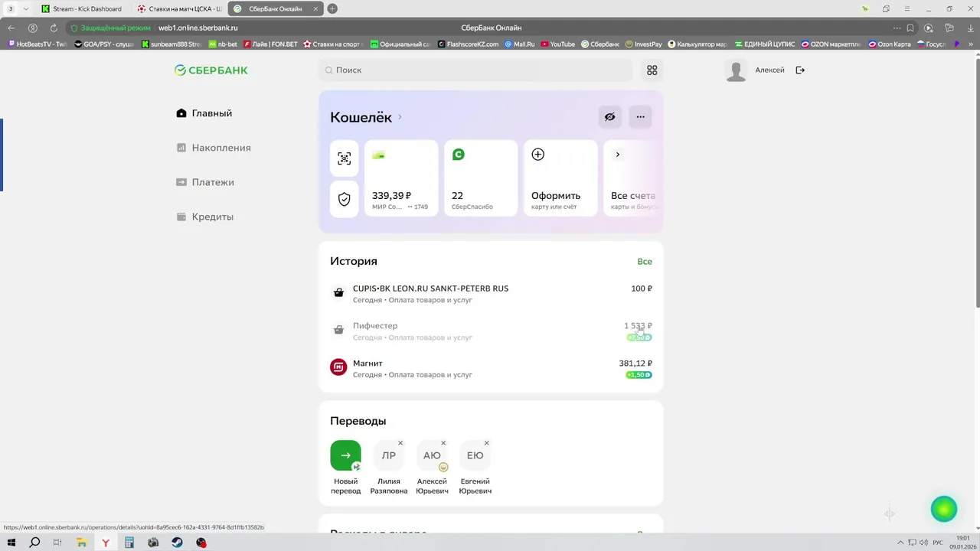Start Новый перевод with green arrow

coord(345,455)
